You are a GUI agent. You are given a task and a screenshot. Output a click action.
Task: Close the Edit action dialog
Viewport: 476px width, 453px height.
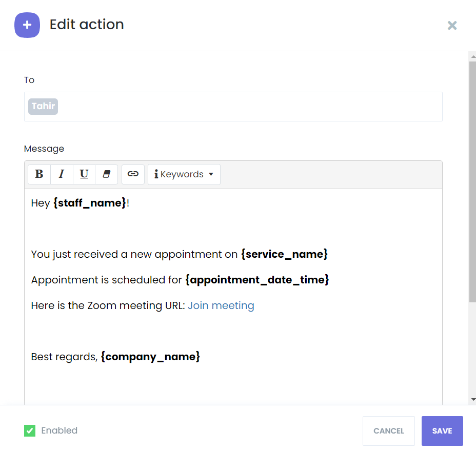pos(452,26)
